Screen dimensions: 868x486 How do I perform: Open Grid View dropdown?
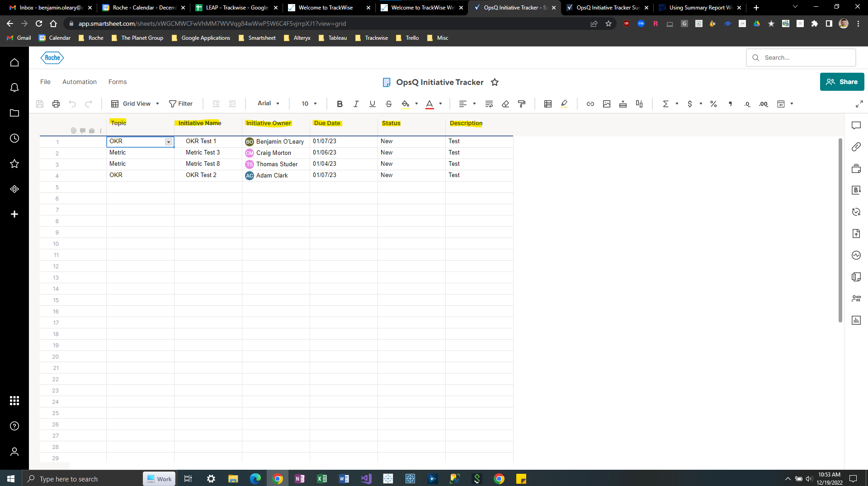click(135, 104)
